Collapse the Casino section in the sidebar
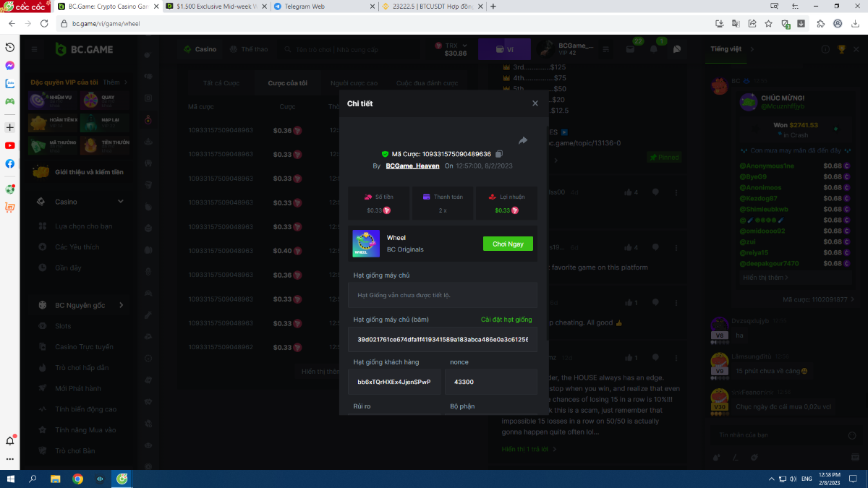This screenshot has width=868, height=488. click(121, 202)
